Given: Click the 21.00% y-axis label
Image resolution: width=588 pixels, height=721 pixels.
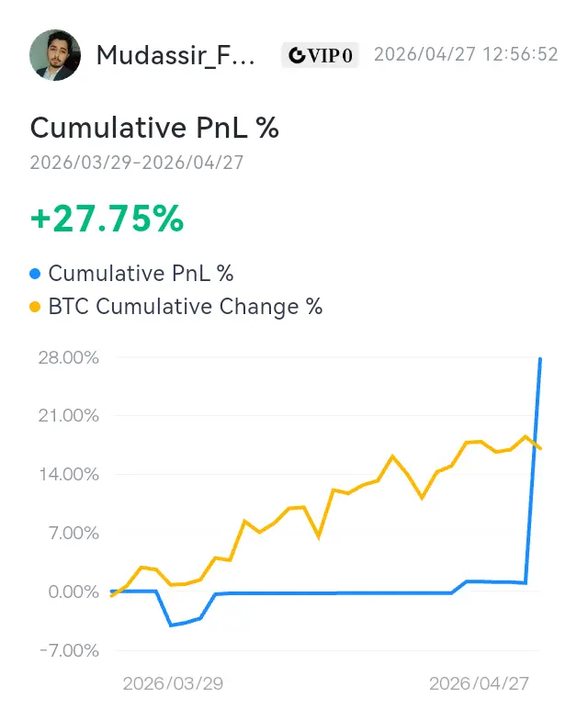Looking at the screenshot, I should [66, 416].
